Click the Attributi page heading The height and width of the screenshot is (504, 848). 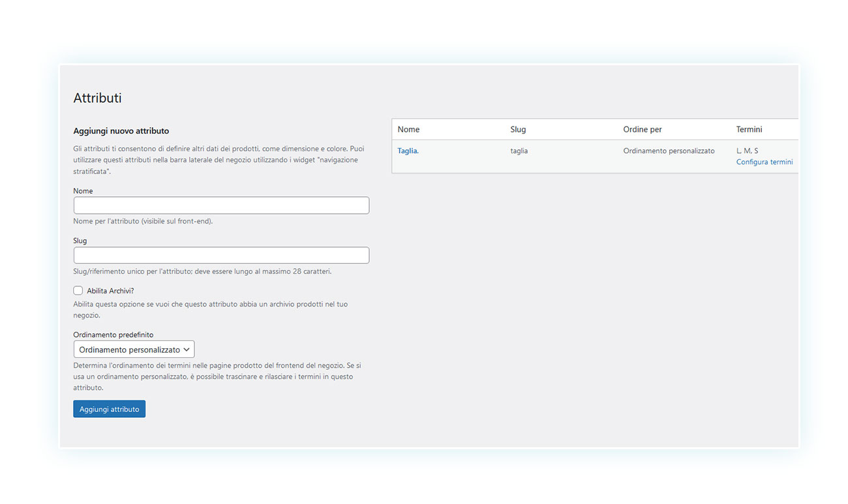pos(97,98)
